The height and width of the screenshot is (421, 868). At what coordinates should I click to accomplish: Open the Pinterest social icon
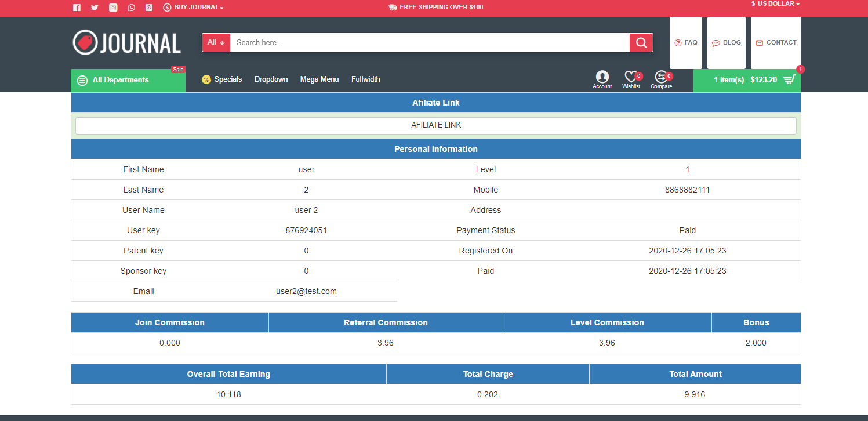click(x=149, y=8)
